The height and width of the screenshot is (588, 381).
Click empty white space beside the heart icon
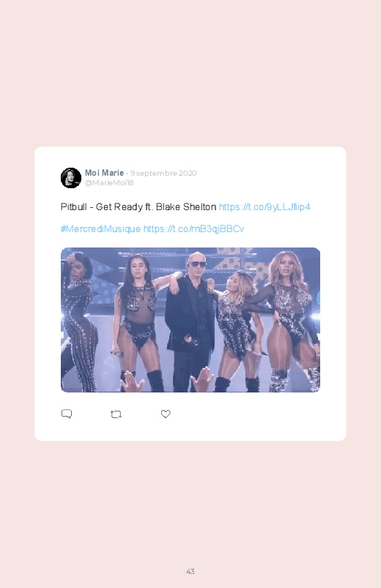click(255, 414)
